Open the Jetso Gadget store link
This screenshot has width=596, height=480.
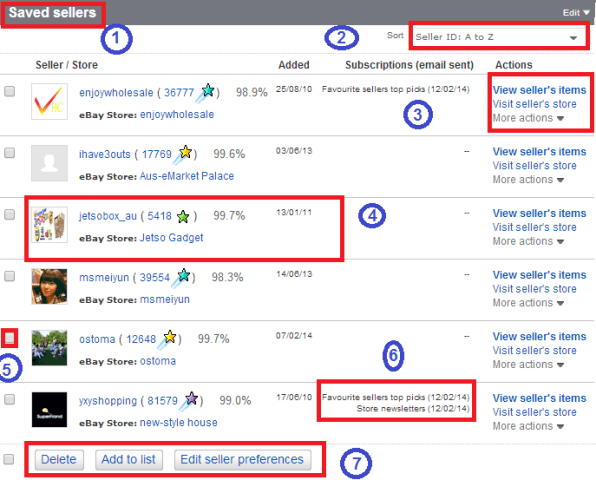coord(171,238)
